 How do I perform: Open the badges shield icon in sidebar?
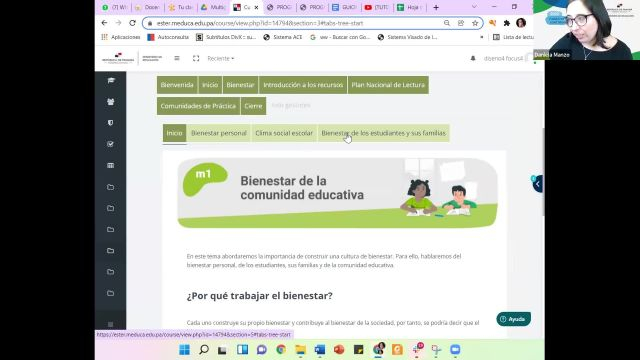[111, 123]
